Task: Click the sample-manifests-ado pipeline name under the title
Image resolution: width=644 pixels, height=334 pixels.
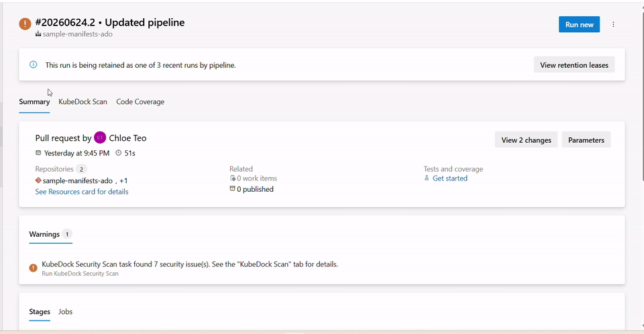Action: 77,34
